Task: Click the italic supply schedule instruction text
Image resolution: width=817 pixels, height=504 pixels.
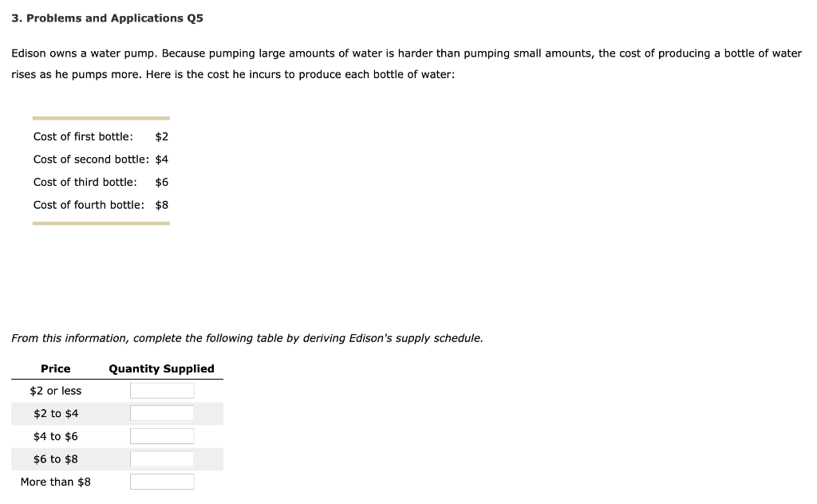Action: pyautogui.click(x=247, y=338)
